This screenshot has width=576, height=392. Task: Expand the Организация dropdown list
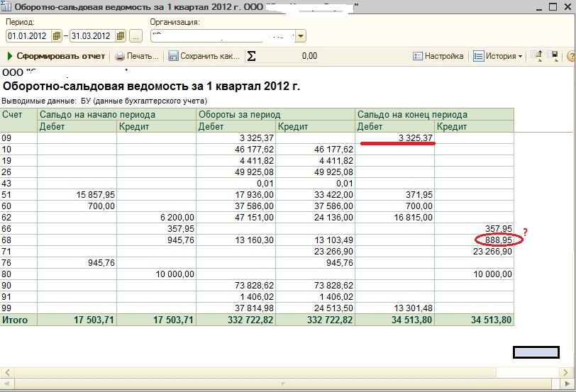[301, 36]
